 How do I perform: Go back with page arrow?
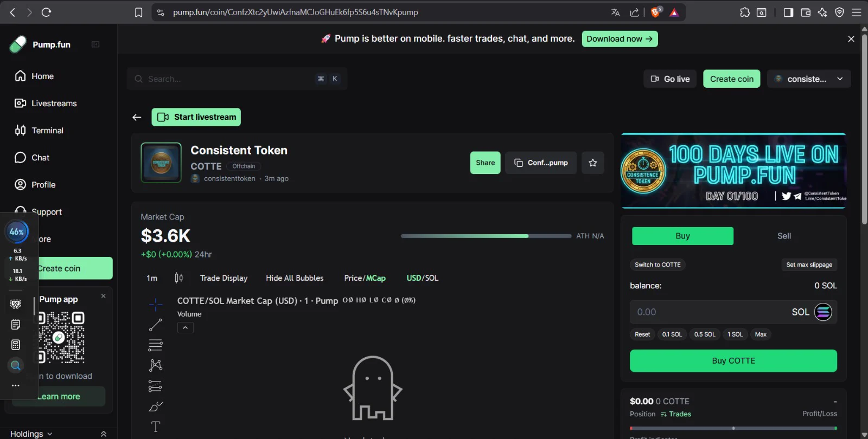(137, 117)
